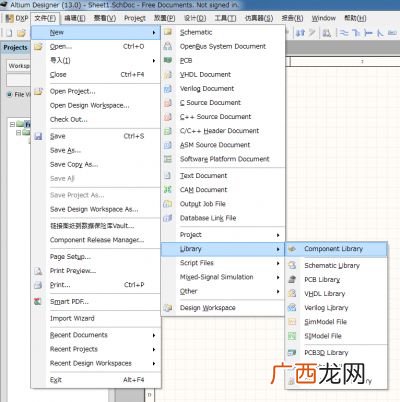
Task: Open the Window menu
Action: 323,18
